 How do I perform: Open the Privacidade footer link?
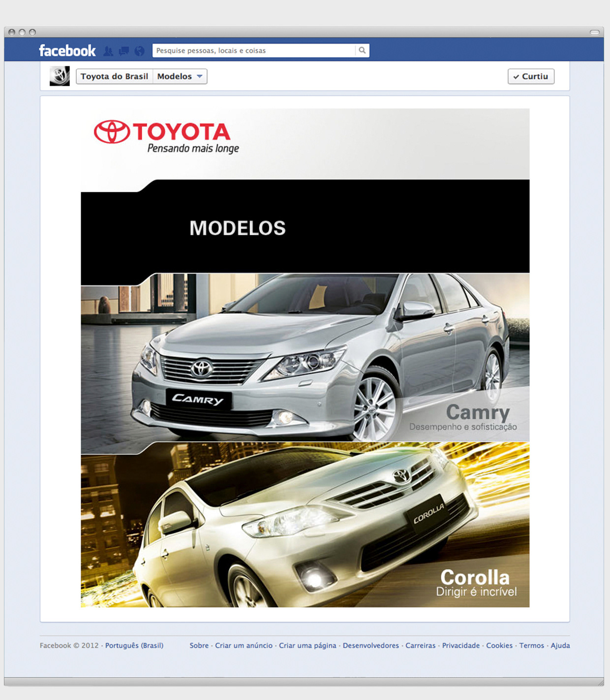(x=461, y=645)
